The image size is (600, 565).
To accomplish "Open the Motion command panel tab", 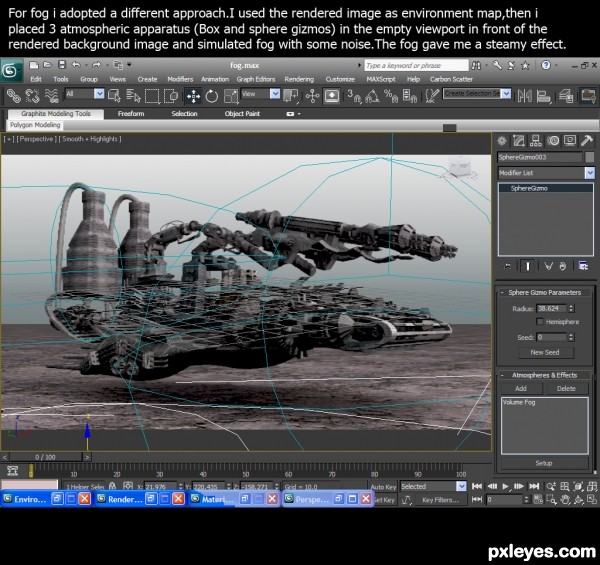I will [x=553, y=141].
